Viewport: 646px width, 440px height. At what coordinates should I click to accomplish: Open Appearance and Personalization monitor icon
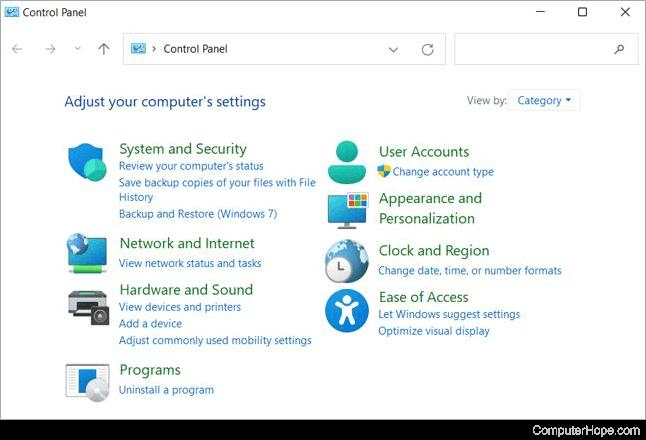click(x=347, y=210)
